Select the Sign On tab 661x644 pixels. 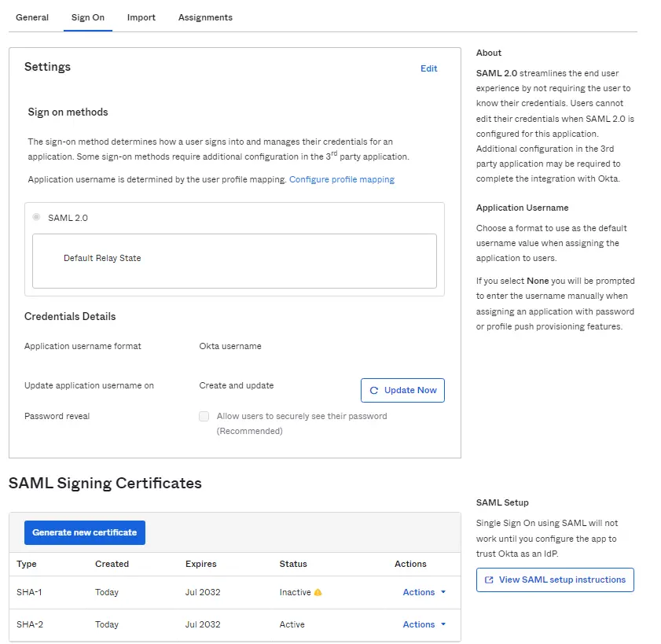[88, 17]
